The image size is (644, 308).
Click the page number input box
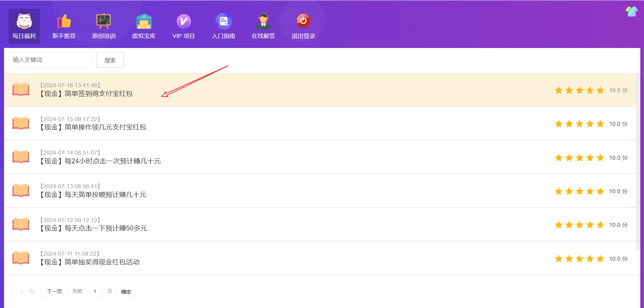95,292
